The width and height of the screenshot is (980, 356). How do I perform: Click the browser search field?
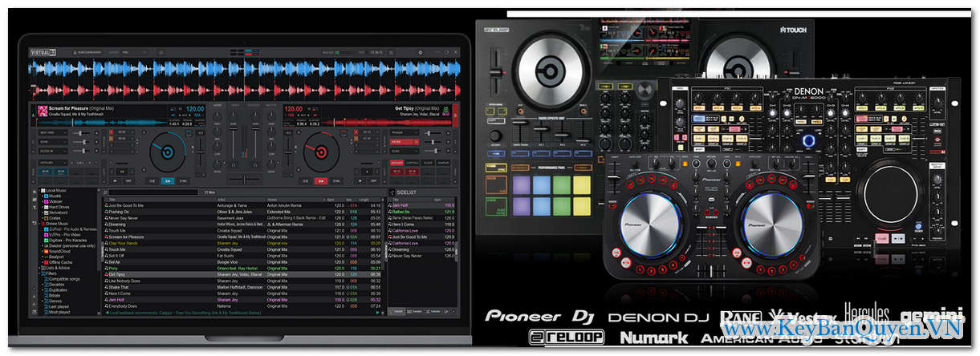(x=154, y=192)
